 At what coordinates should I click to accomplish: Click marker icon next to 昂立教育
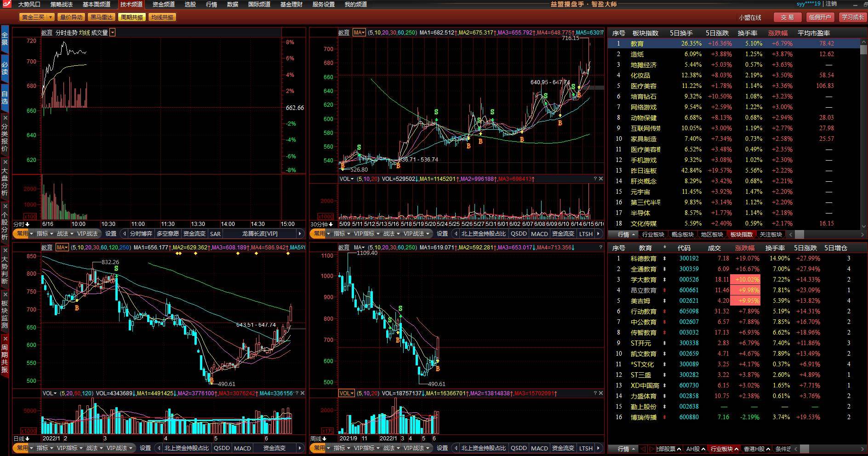click(x=664, y=290)
